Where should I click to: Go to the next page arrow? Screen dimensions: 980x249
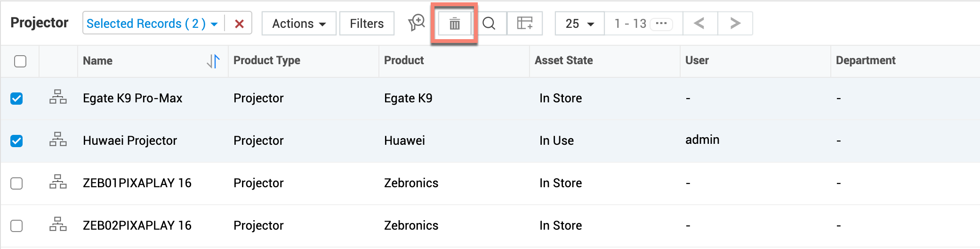(735, 24)
